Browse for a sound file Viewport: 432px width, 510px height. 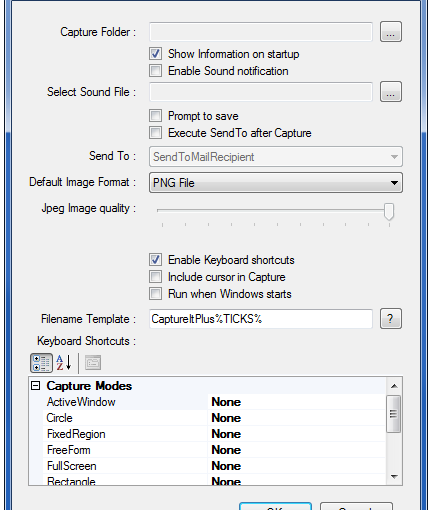click(391, 92)
